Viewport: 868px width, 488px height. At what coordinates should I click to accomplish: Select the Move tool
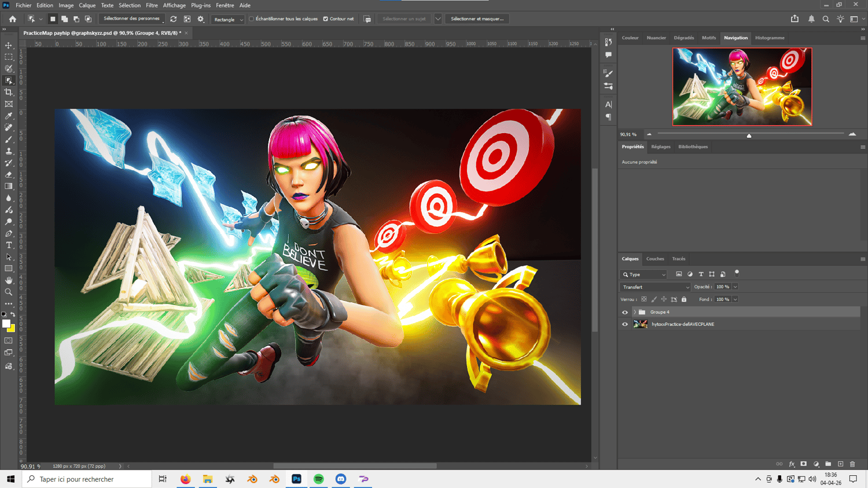point(9,45)
